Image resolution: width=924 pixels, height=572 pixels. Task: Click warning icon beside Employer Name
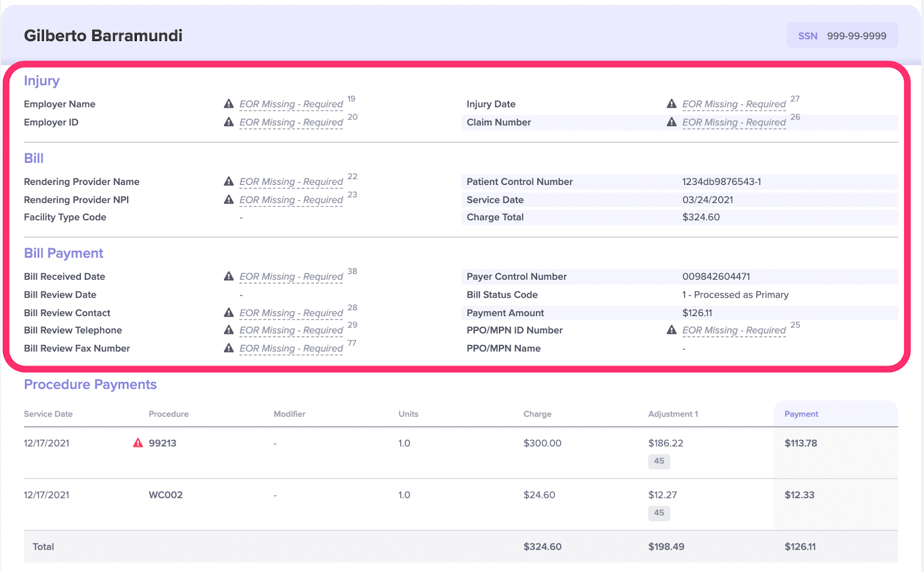click(x=229, y=104)
